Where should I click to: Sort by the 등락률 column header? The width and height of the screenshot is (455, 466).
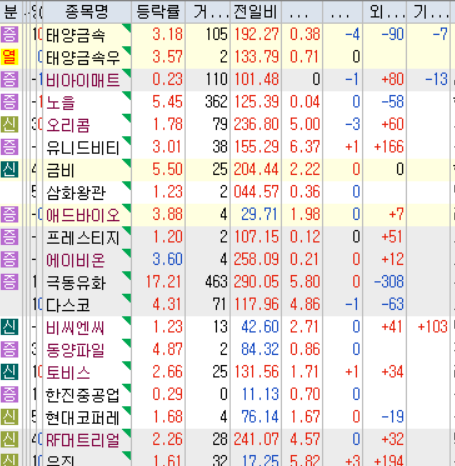[158, 12]
